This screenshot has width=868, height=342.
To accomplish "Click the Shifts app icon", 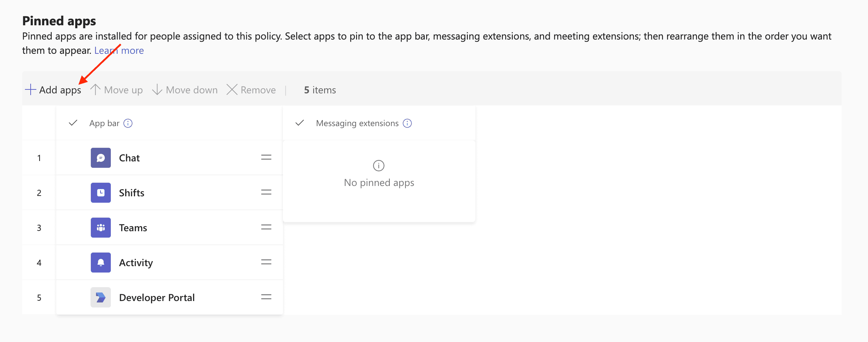I will pyautogui.click(x=101, y=193).
